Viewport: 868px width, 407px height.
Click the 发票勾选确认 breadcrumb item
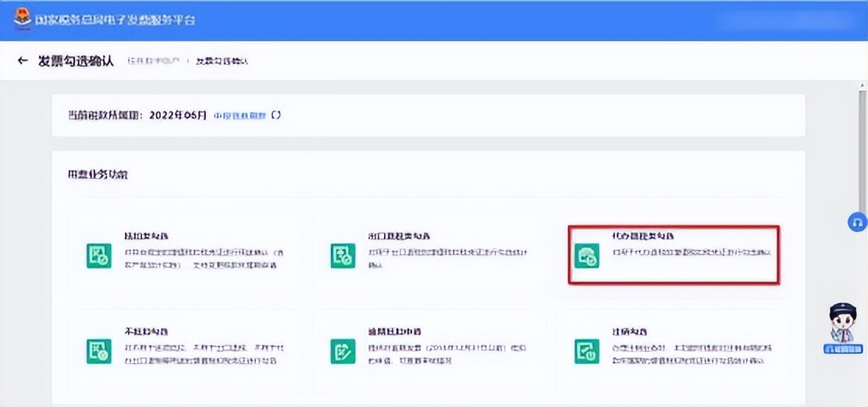point(222,61)
